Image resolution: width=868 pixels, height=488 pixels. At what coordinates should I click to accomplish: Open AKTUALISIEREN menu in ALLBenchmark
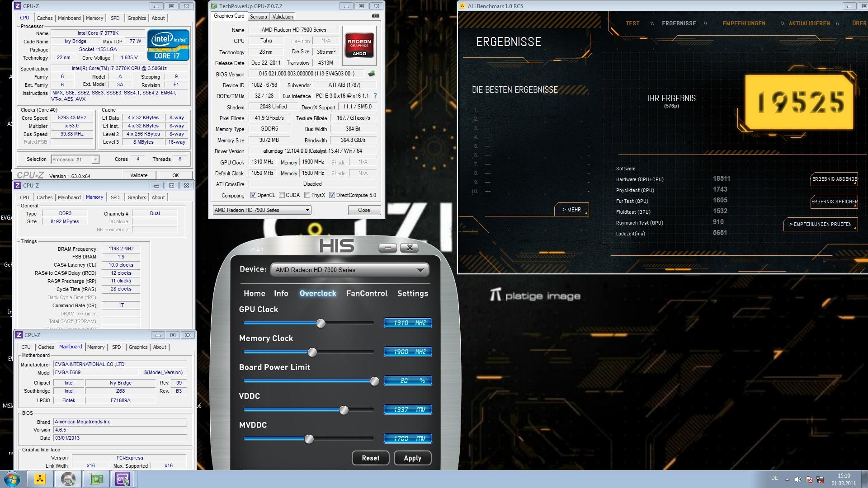(809, 23)
